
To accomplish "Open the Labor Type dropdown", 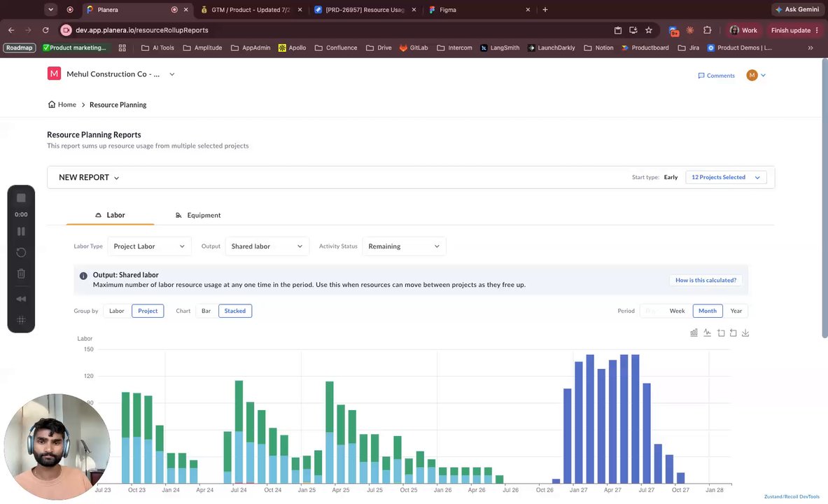I will pos(149,246).
